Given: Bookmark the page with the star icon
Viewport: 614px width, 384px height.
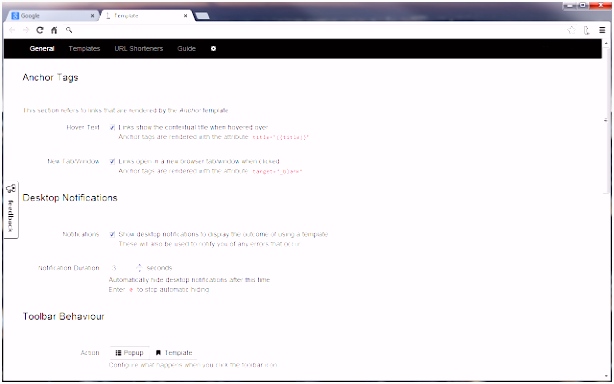Looking at the screenshot, I should pyautogui.click(x=571, y=30).
